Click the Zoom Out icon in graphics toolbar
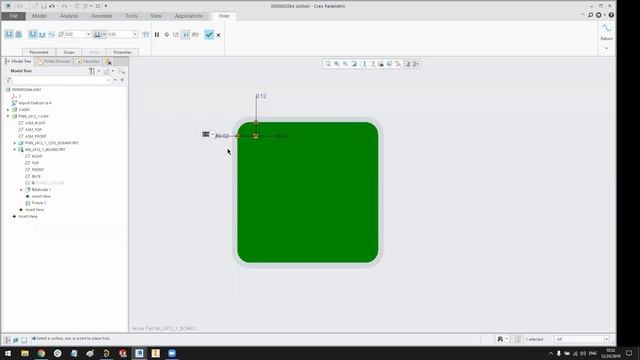The height and width of the screenshot is (360, 640). (345, 64)
